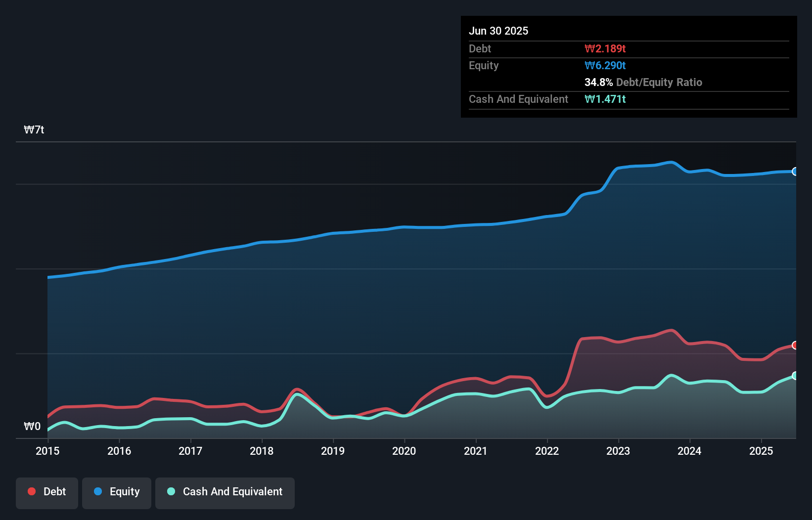This screenshot has width=812, height=520.
Task: Click the 2020 x-axis label
Action: (x=404, y=451)
